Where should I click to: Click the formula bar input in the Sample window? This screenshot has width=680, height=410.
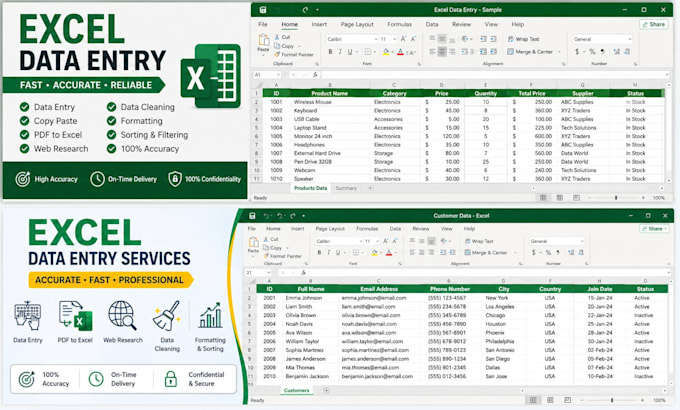point(494,75)
